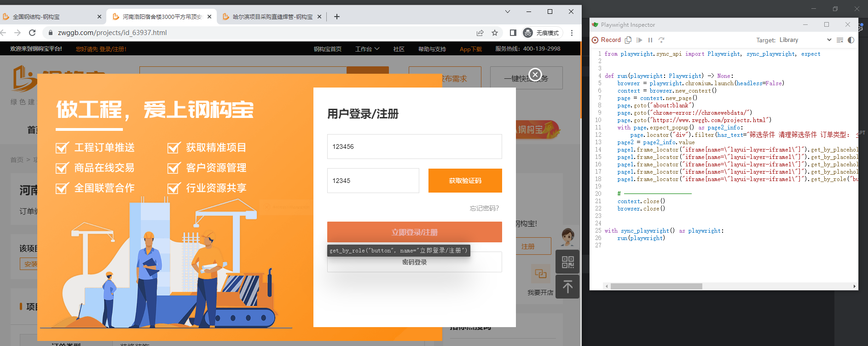
Task: Open Target Library language dropdown
Action: (x=805, y=40)
